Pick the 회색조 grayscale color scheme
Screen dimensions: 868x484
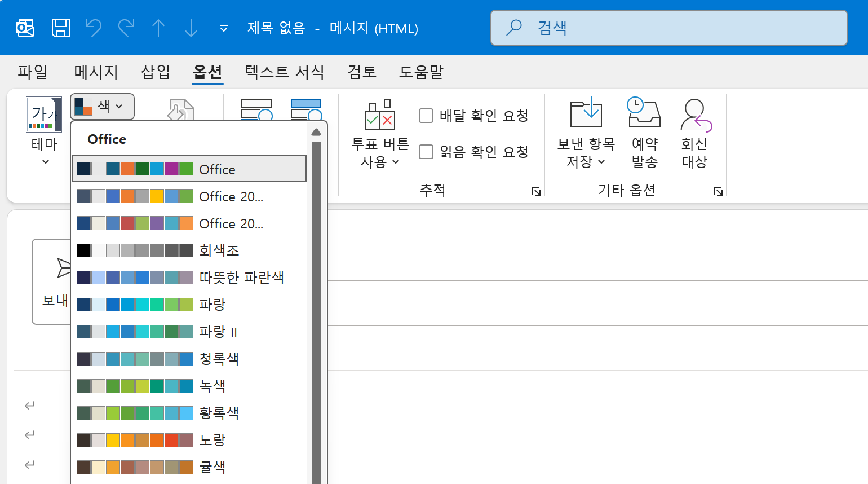pyautogui.click(x=189, y=250)
